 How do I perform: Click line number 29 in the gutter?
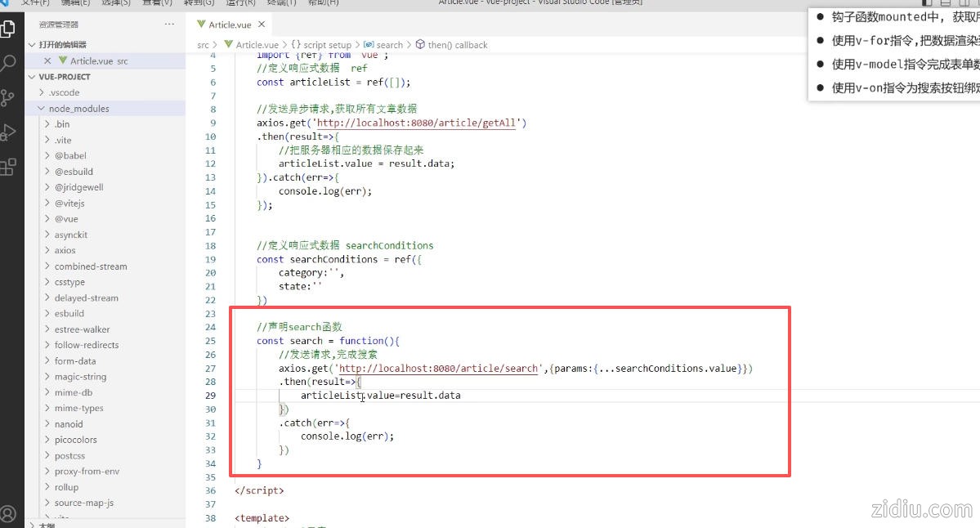click(x=211, y=396)
